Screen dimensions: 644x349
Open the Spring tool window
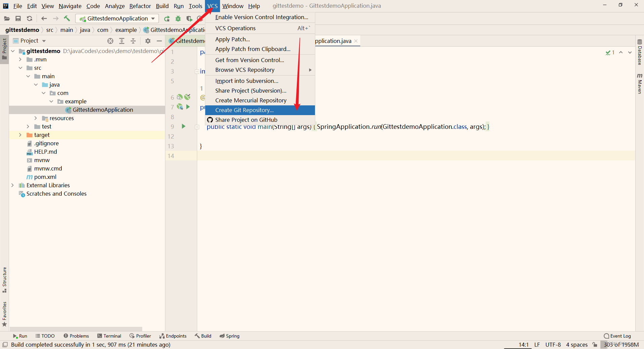(x=229, y=336)
